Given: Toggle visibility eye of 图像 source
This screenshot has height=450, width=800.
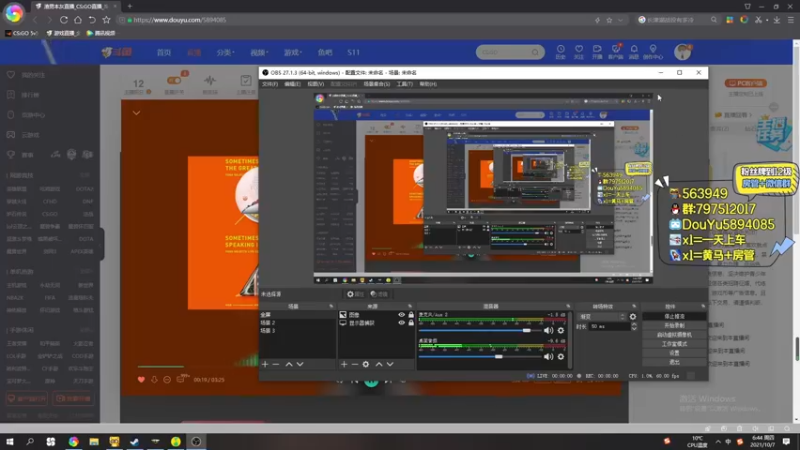Looking at the screenshot, I should pos(402,315).
